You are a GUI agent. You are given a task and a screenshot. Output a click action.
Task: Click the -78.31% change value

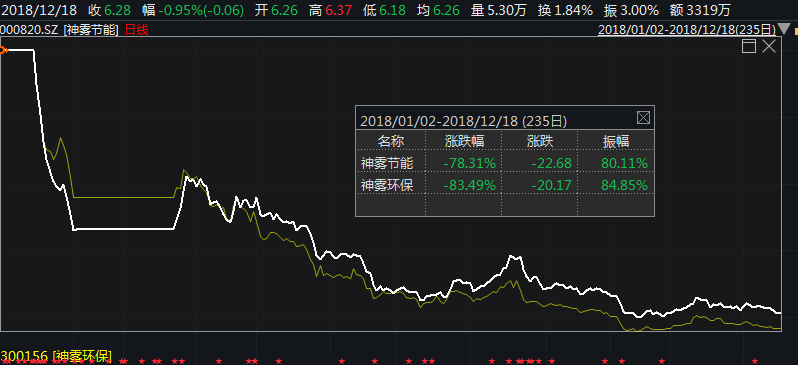point(469,163)
